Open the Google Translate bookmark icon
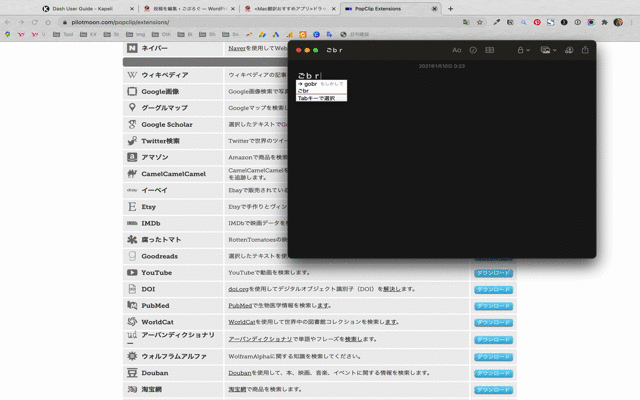This screenshot has height=400, width=640. [329, 34]
